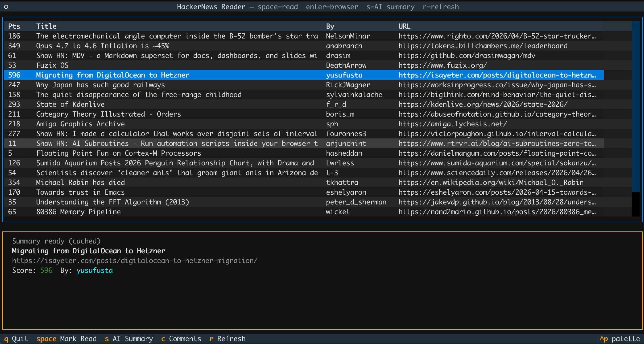This screenshot has height=344, width=644.
Task: Select the 80386 Memory Pipeline row
Action: (x=78, y=212)
